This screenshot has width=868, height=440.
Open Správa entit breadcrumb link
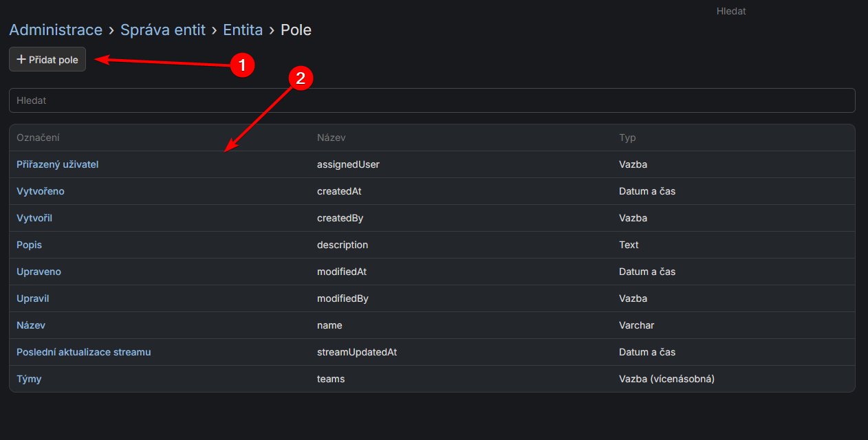pos(162,30)
